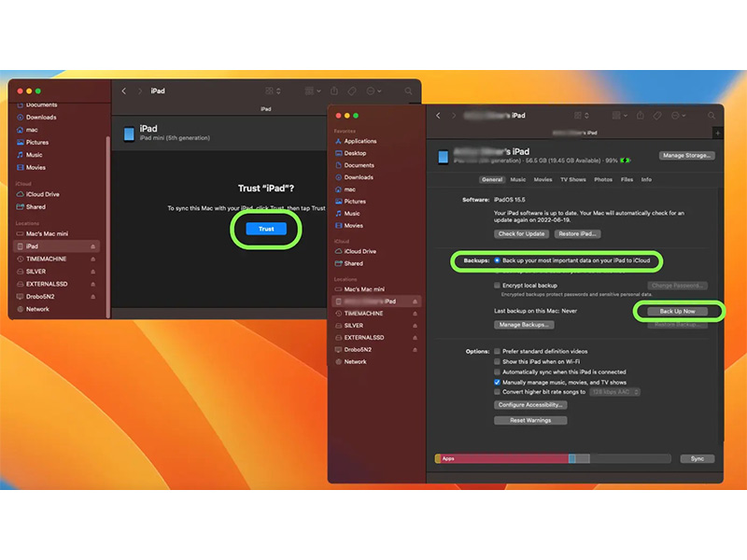Click Apps segment in storage bar
This screenshot has width=747, height=560.
click(x=505, y=458)
